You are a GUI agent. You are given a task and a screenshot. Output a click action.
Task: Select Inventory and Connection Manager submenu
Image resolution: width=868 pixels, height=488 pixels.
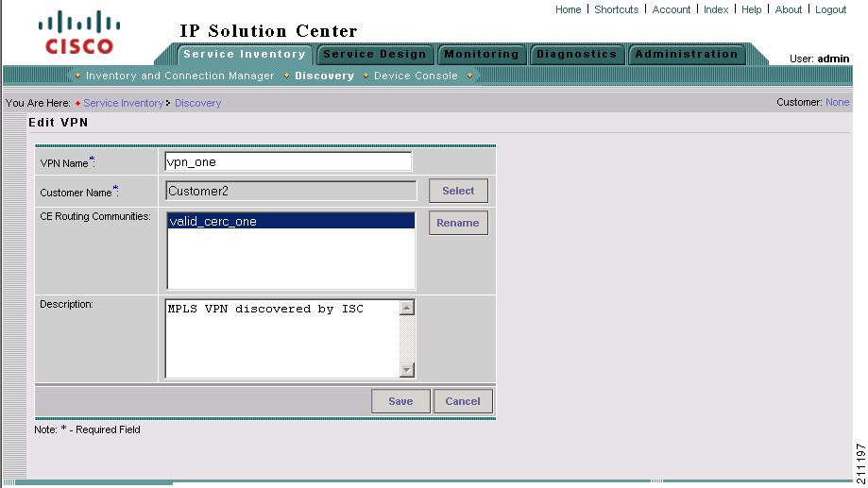[x=179, y=76]
